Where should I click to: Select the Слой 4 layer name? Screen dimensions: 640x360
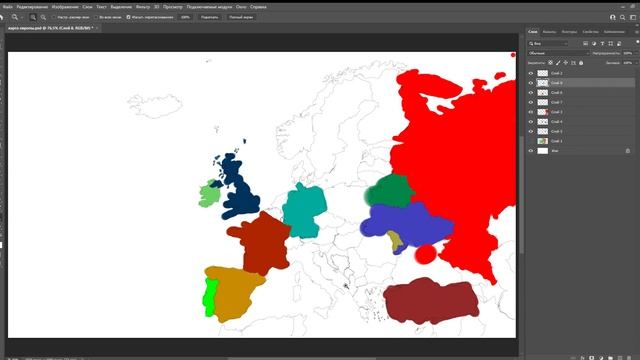(x=557, y=122)
